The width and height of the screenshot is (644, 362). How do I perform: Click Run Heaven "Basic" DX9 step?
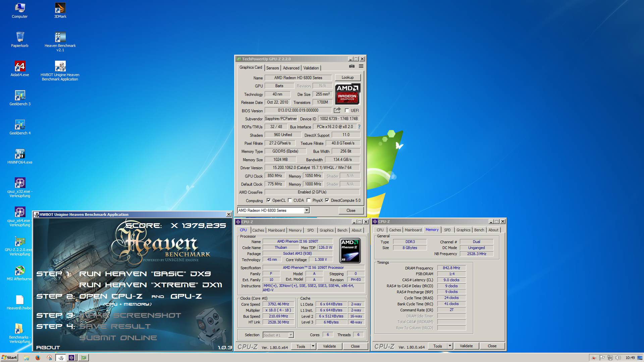(x=145, y=274)
